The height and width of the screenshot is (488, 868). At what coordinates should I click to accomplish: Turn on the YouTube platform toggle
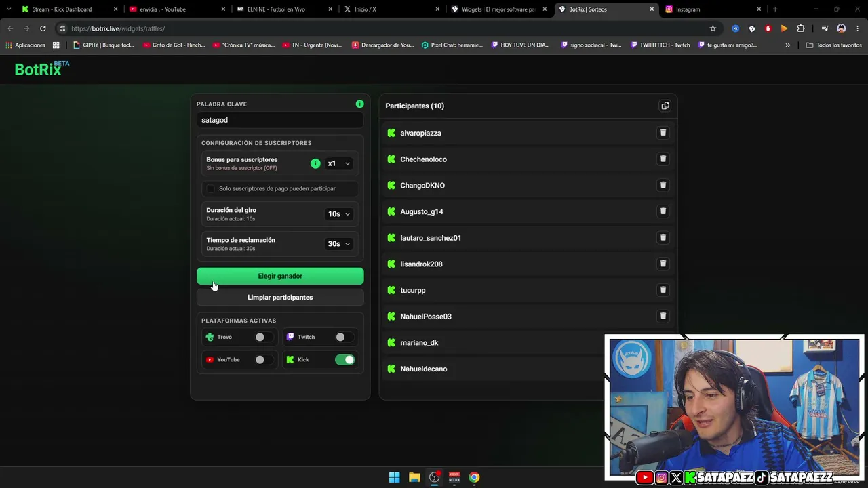[x=264, y=360]
